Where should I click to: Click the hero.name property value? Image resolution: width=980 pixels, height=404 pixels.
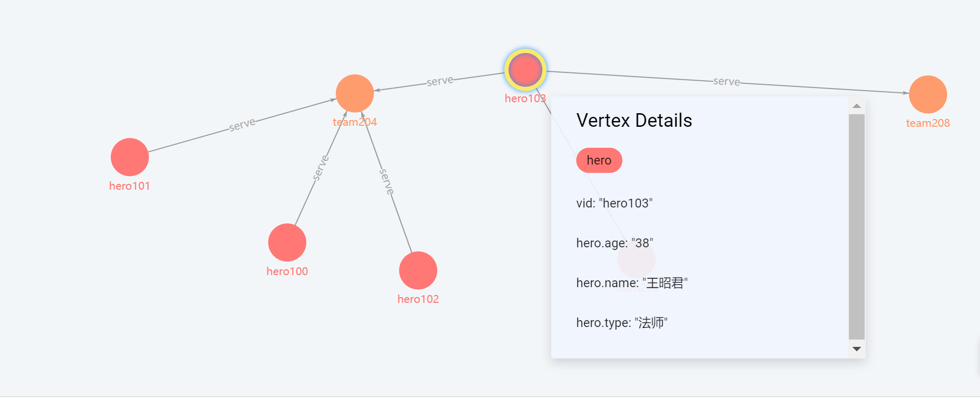(x=665, y=283)
